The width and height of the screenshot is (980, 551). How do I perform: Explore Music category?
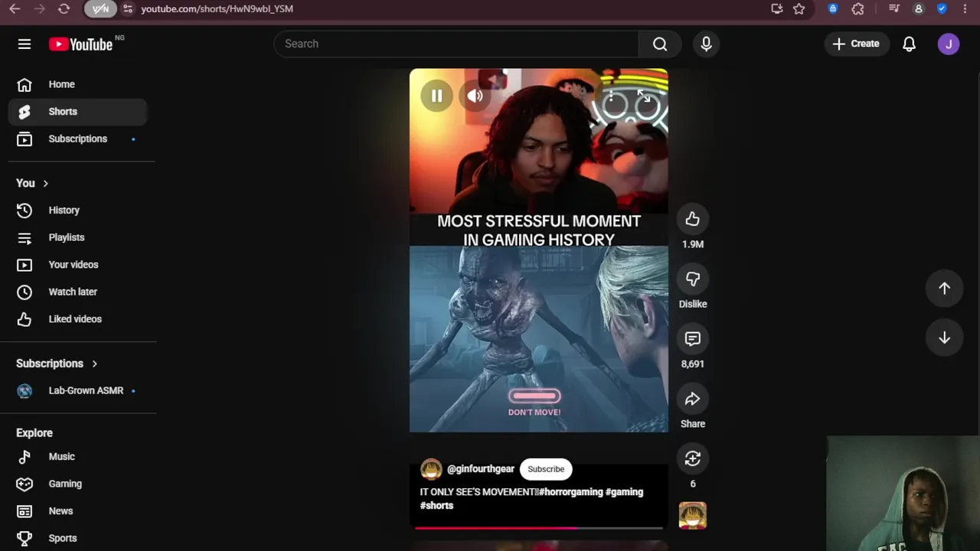78,457
